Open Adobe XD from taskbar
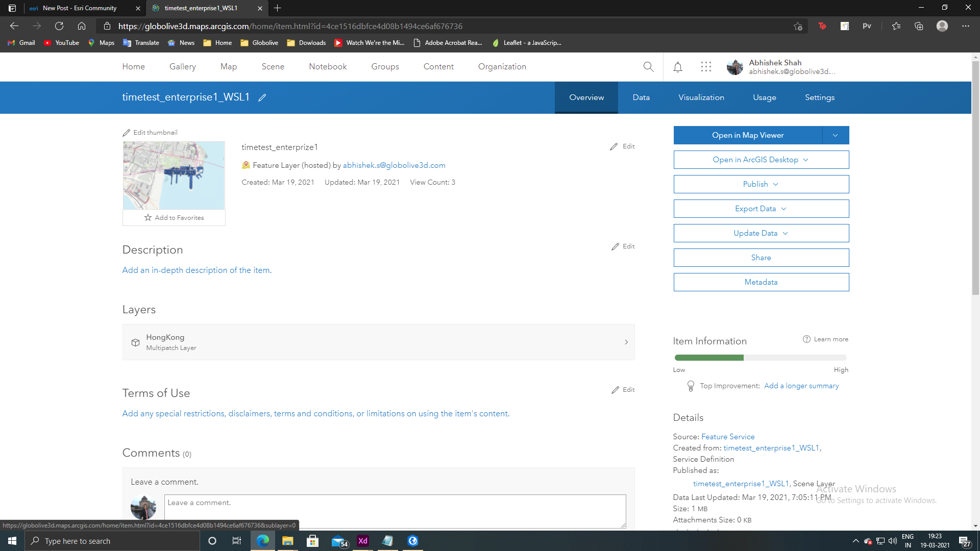This screenshot has height=551, width=980. 363,541
